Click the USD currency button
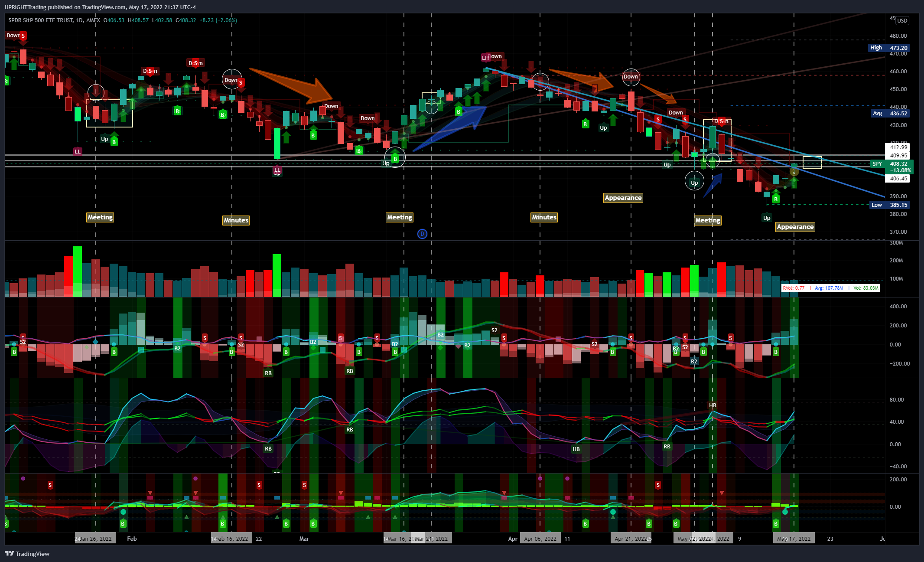This screenshot has height=562, width=924. (x=902, y=20)
